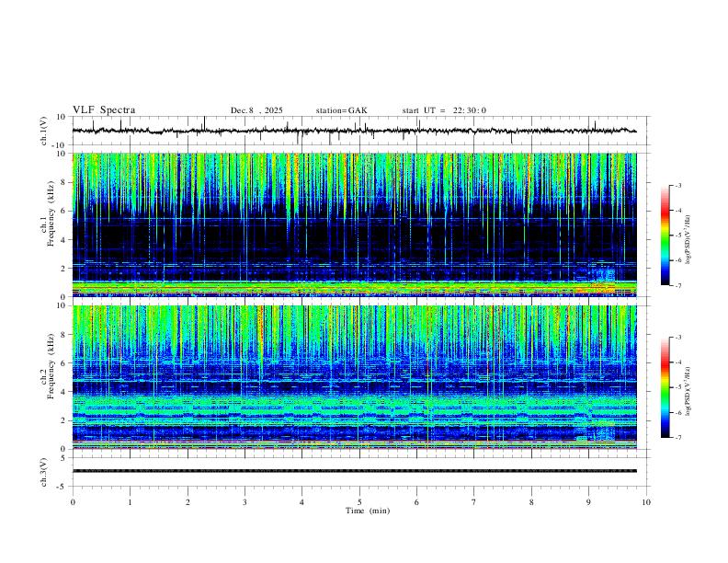Click the ch.1 spectrogram color scale bar

tap(665, 236)
